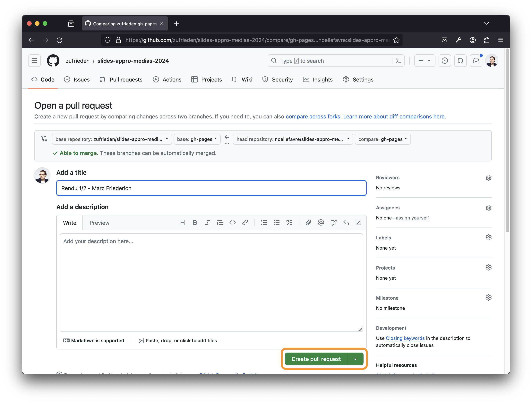The image size is (532, 403).
Task: Insert a link with the toolbar icon
Action: tap(245, 223)
